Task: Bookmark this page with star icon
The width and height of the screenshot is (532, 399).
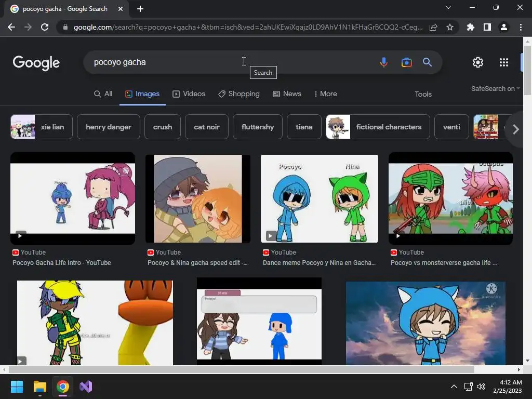Action: [x=450, y=27]
